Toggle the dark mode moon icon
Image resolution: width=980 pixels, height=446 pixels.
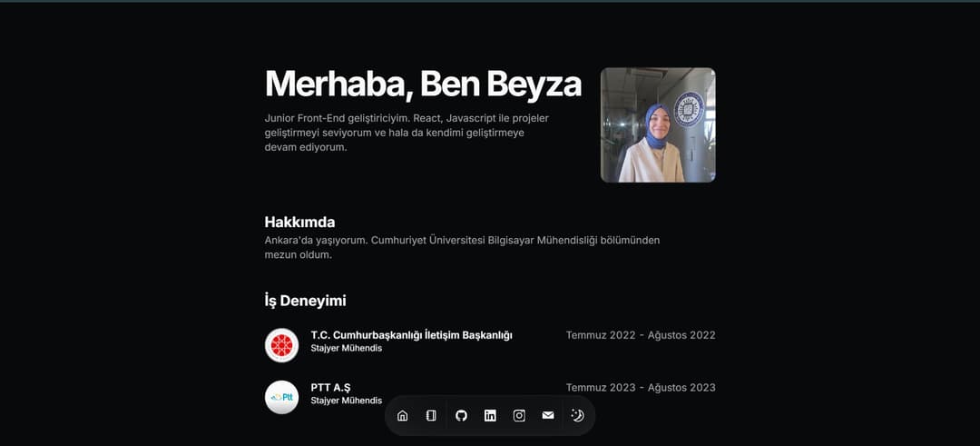(577, 416)
